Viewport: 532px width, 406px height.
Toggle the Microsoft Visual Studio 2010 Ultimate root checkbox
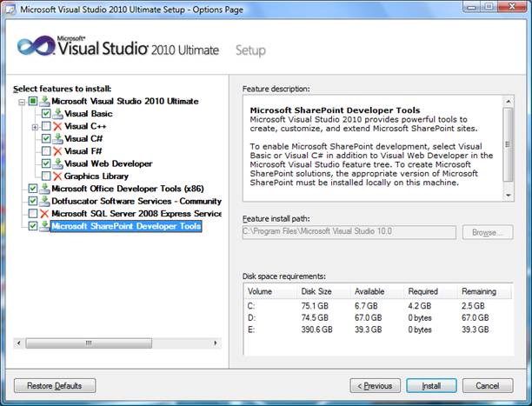pyautogui.click(x=33, y=101)
